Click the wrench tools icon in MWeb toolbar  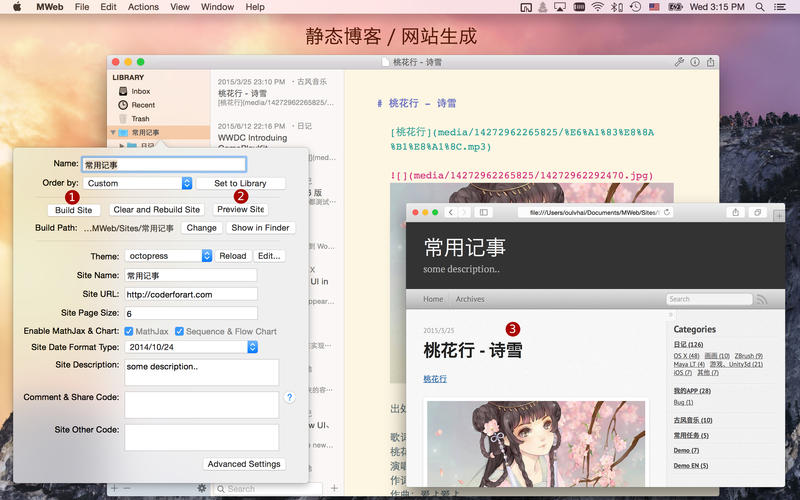pos(680,62)
